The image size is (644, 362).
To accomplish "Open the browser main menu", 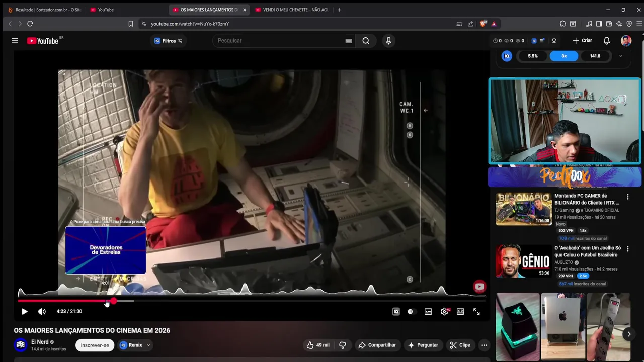I will (639, 24).
